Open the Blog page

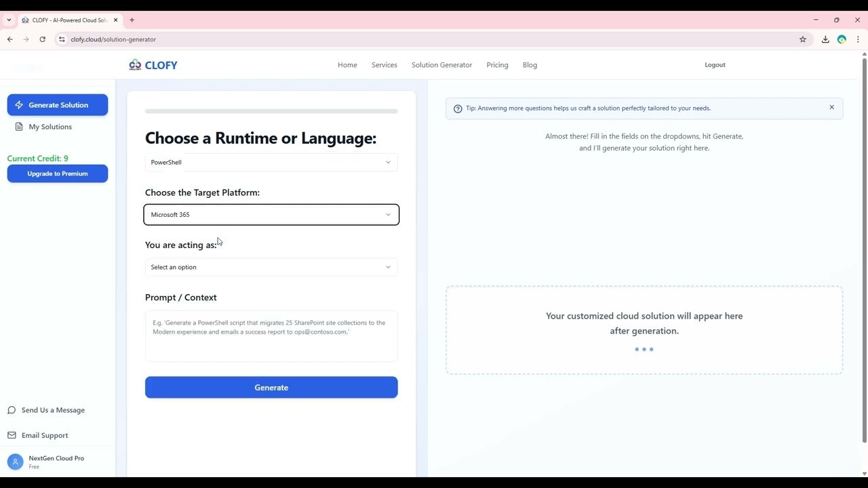tap(530, 65)
